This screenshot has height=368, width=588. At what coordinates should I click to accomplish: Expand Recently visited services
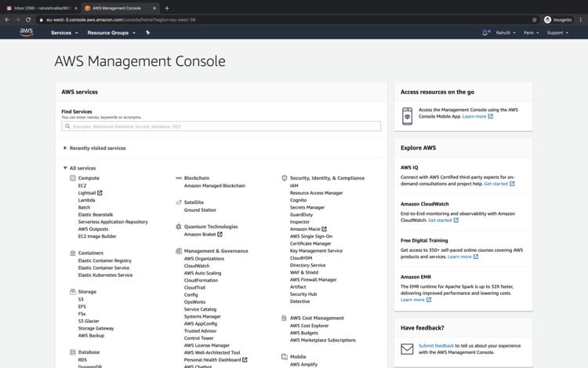(x=95, y=148)
